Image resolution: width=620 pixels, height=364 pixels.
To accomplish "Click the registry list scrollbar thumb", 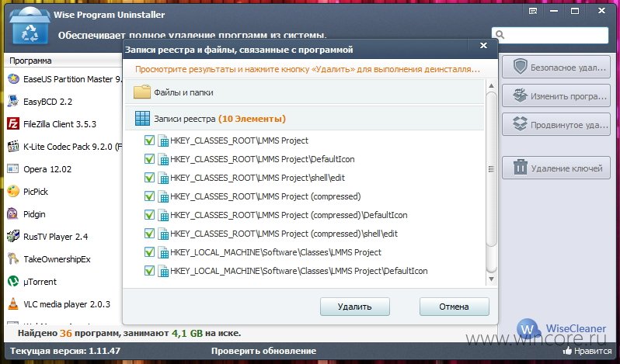I will coord(491,169).
